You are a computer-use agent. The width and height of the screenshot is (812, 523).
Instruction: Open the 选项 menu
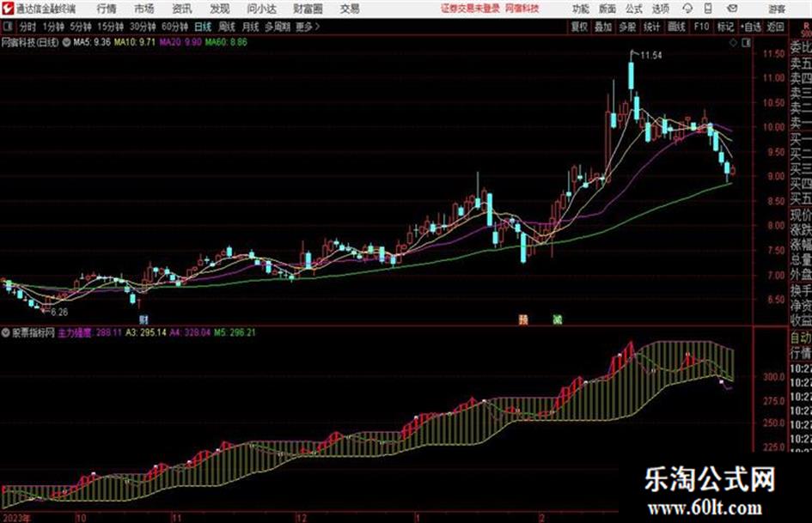[x=660, y=9]
